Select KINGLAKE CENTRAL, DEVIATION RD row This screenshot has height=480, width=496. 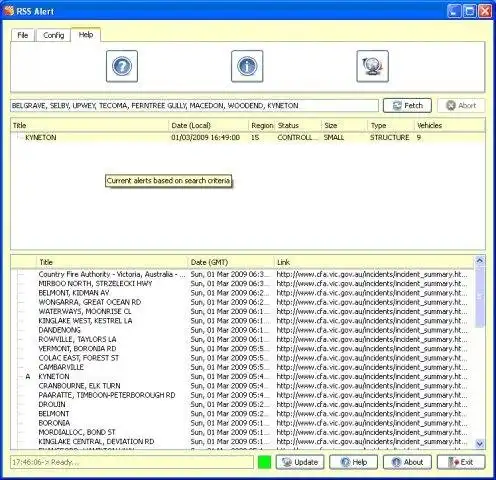pyautogui.click(x=242, y=442)
